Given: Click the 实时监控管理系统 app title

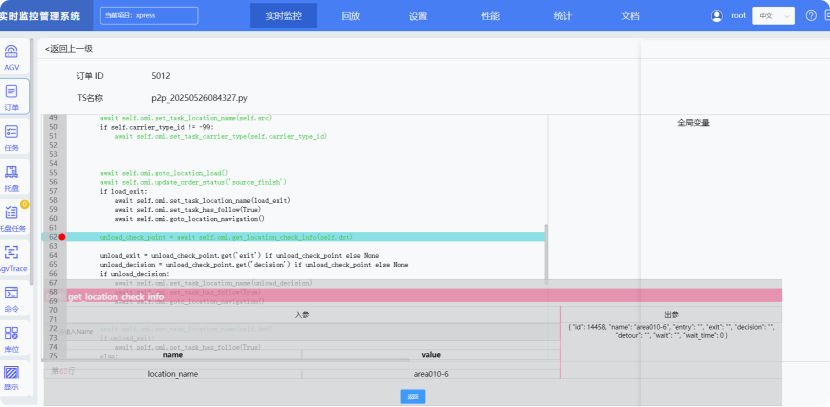Looking at the screenshot, I should point(40,16).
